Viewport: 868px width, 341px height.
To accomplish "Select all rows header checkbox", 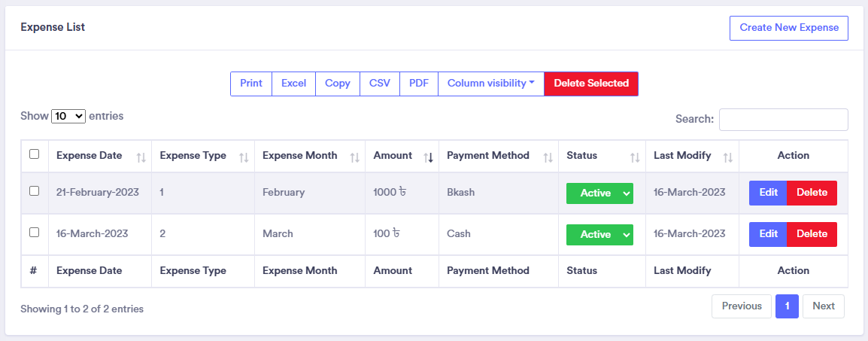I will click(x=34, y=154).
